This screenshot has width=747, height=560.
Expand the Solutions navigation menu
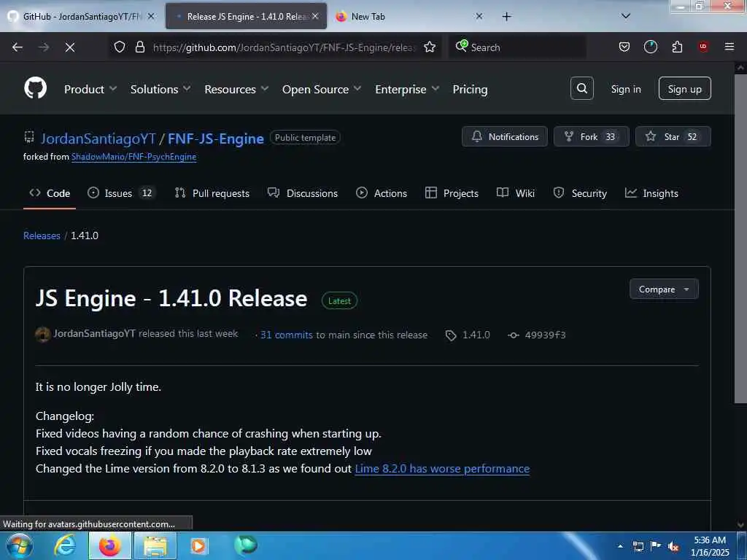tap(160, 89)
